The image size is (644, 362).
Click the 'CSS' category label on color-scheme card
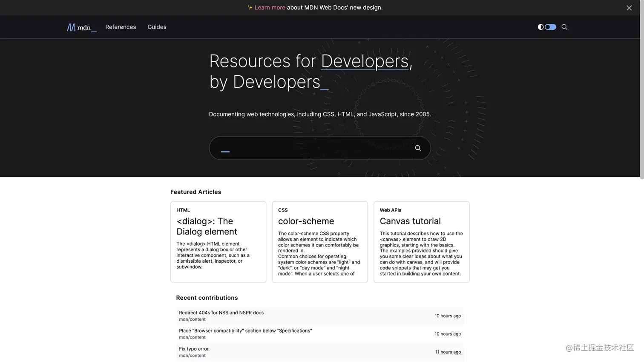tap(283, 210)
